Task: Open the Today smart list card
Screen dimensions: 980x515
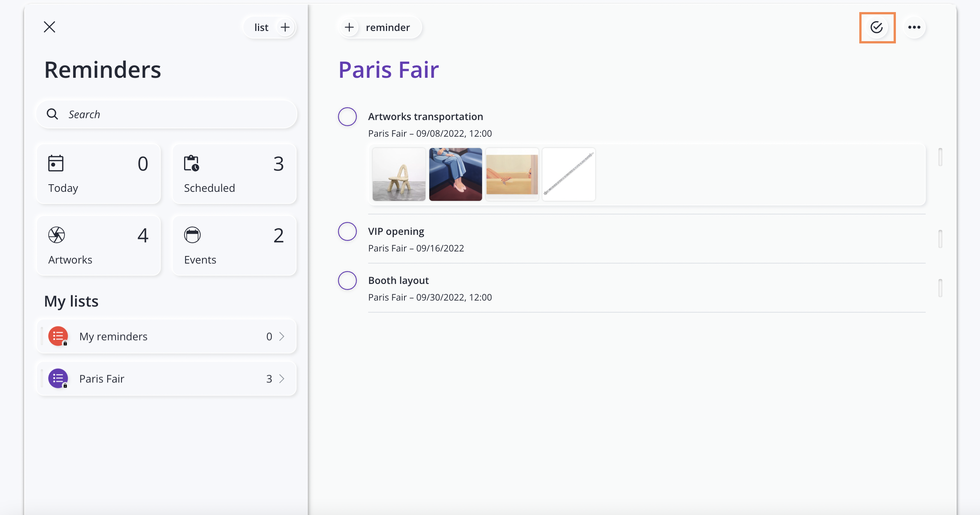Action: click(99, 174)
